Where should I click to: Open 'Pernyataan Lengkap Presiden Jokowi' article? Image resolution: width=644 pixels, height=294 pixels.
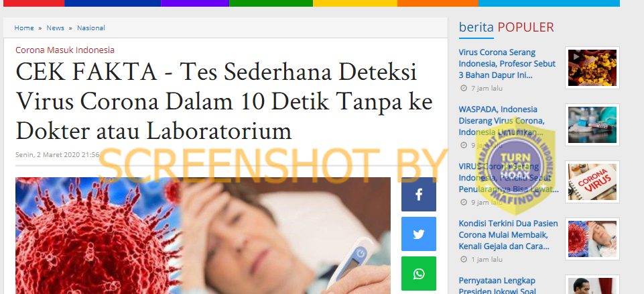(x=497, y=286)
